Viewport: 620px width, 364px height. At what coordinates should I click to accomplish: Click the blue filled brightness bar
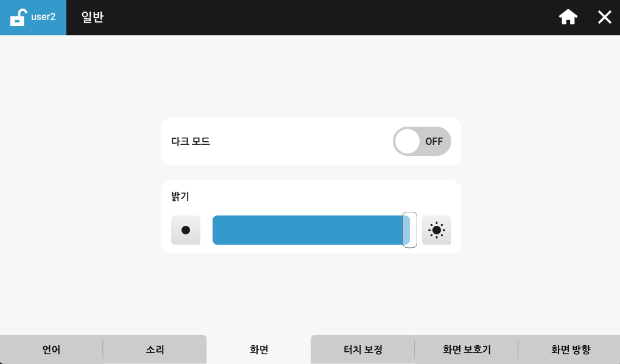(308, 230)
